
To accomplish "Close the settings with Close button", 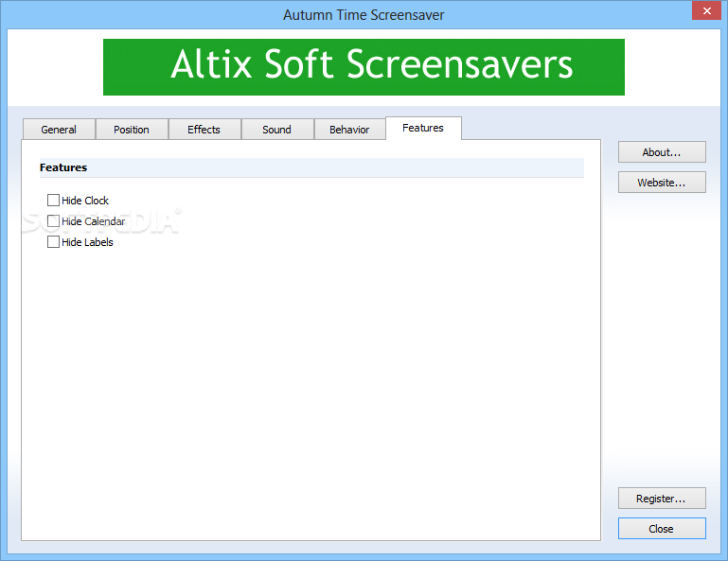I will coord(662,529).
